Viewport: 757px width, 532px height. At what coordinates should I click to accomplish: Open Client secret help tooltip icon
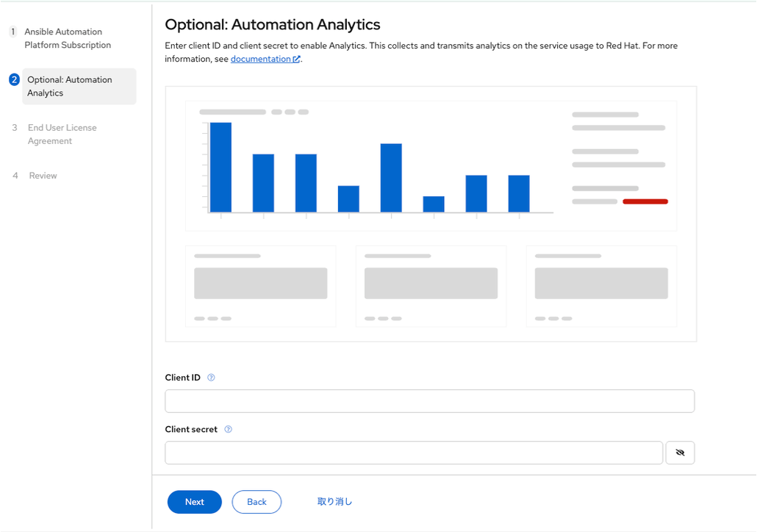click(229, 429)
